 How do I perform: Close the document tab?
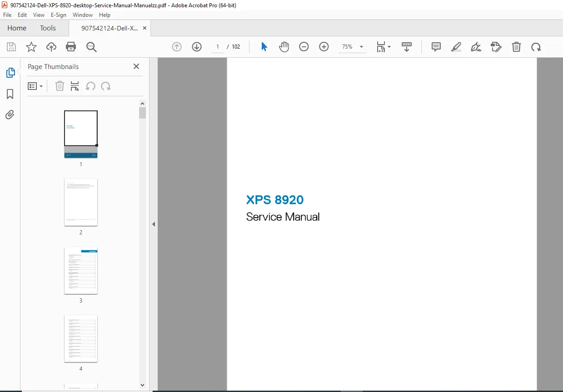144,28
